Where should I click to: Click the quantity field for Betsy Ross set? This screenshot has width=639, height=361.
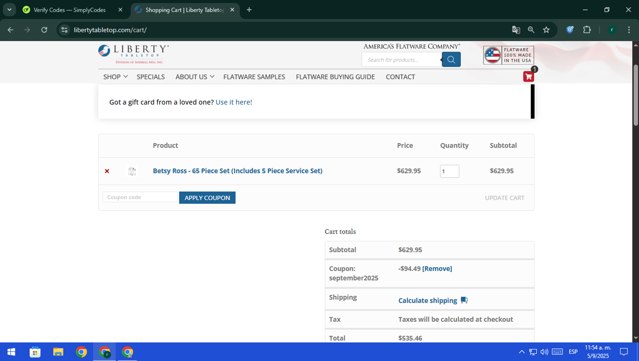(450, 171)
